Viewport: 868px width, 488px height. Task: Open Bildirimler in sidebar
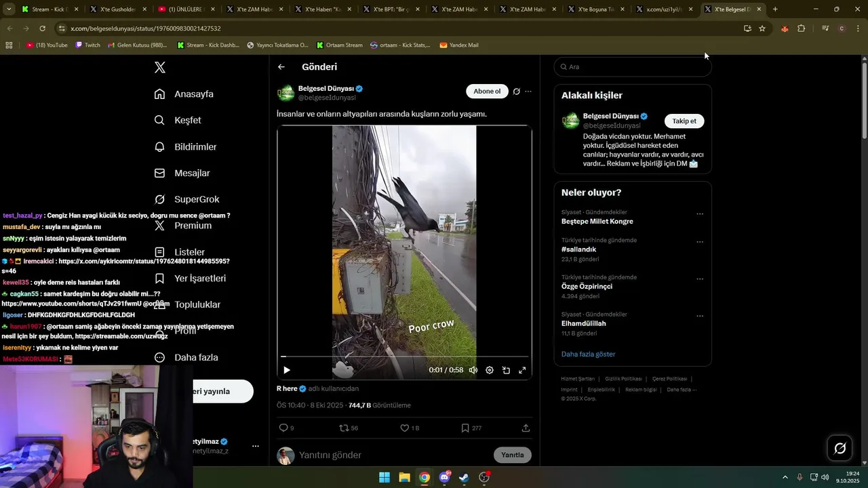point(195,146)
